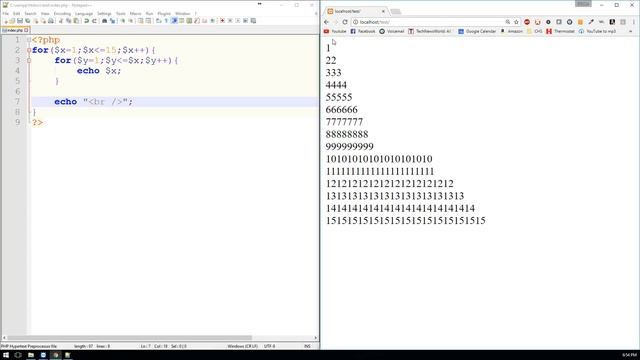
Task: Open the Voicemail bookmark
Action: tap(391, 31)
